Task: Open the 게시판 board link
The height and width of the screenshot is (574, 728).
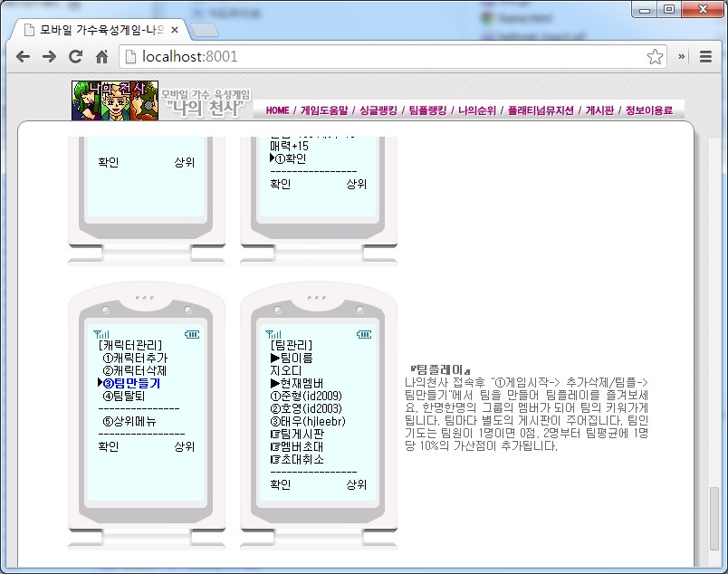Action: (599, 110)
